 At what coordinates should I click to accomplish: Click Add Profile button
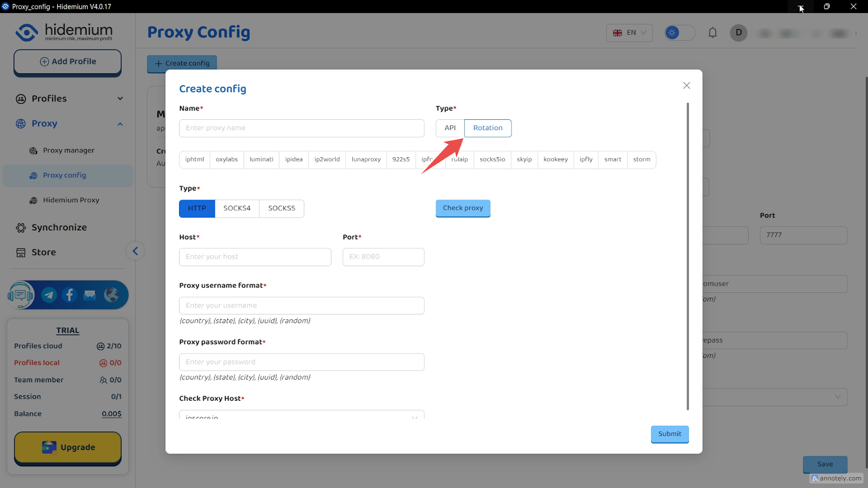pyautogui.click(x=68, y=62)
